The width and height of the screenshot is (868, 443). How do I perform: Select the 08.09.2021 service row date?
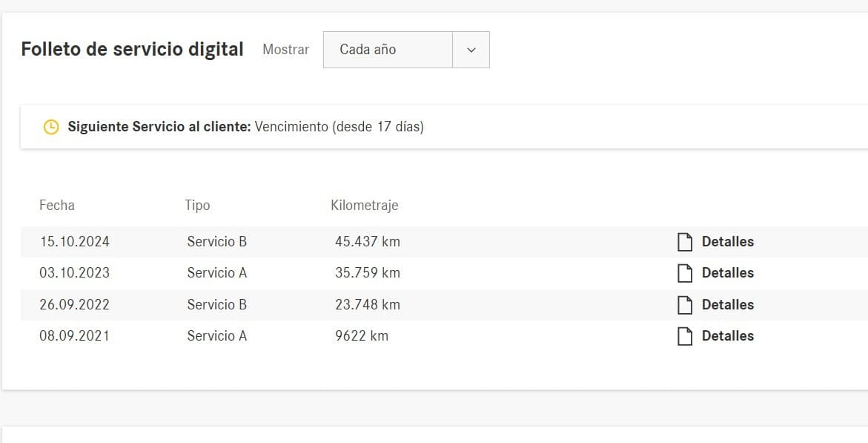74,336
